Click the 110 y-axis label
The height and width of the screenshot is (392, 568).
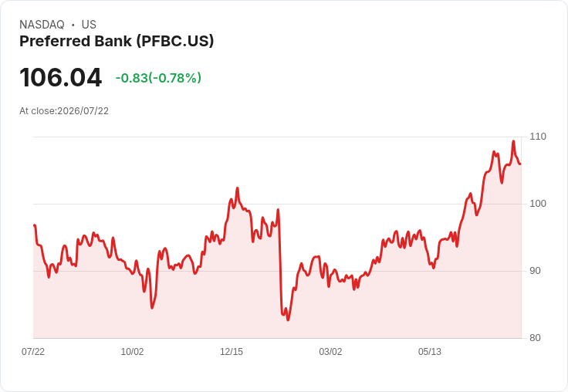(x=538, y=137)
